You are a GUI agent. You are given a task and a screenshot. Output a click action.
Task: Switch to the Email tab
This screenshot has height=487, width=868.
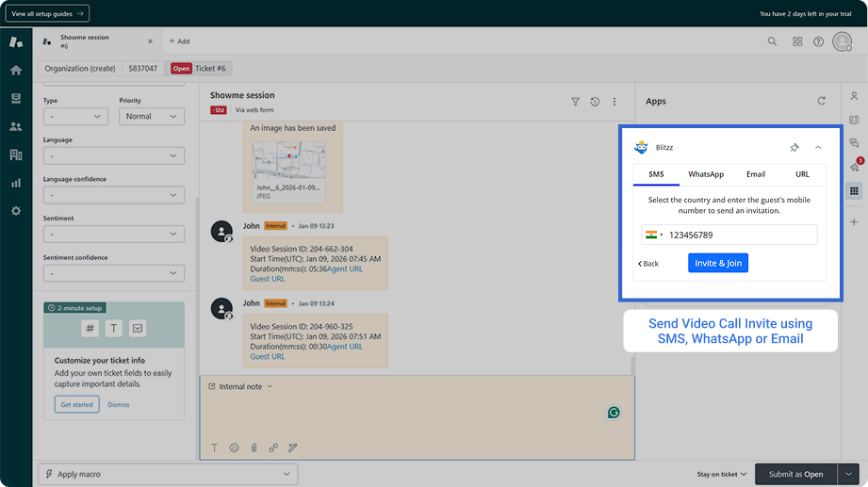tap(756, 174)
